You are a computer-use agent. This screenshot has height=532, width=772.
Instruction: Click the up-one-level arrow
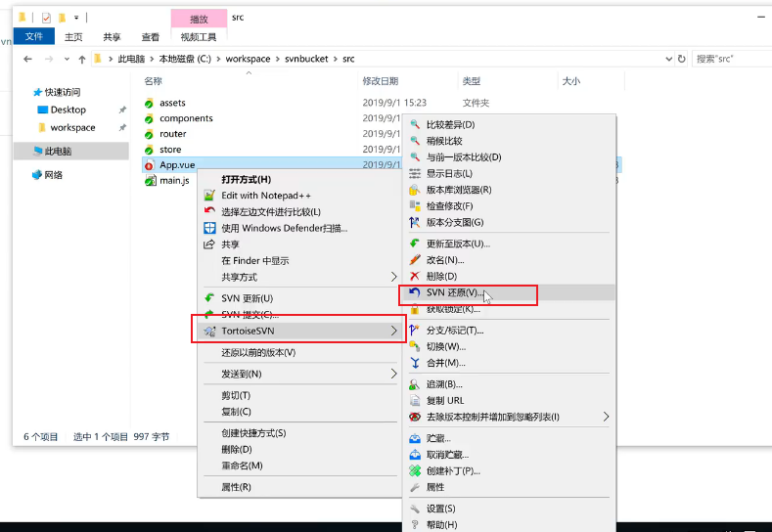tap(82, 59)
